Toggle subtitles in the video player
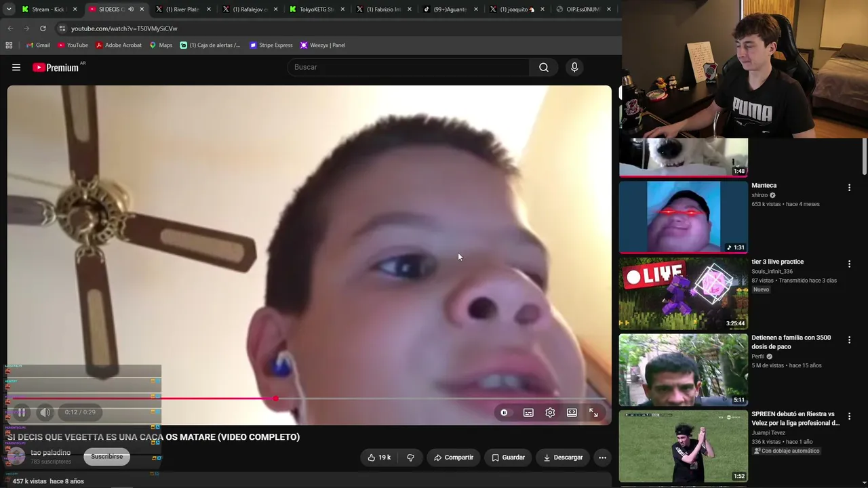 pyautogui.click(x=528, y=412)
